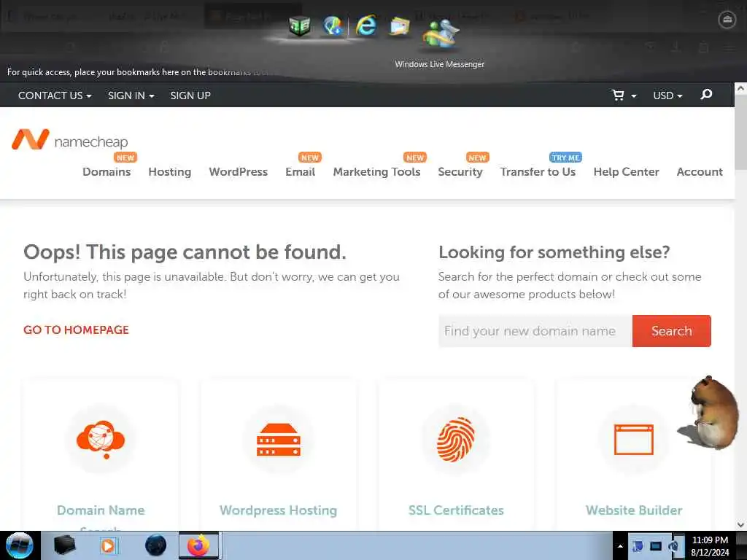Image resolution: width=747 pixels, height=560 pixels.
Task: Click the Website Builder window icon
Action: [x=634, y=440]
